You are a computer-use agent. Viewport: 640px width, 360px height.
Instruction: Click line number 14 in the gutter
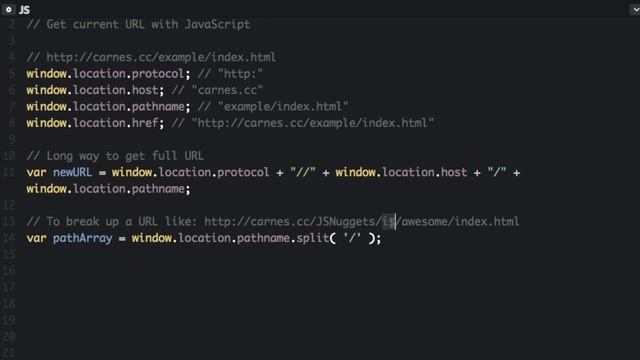[9, 238]
